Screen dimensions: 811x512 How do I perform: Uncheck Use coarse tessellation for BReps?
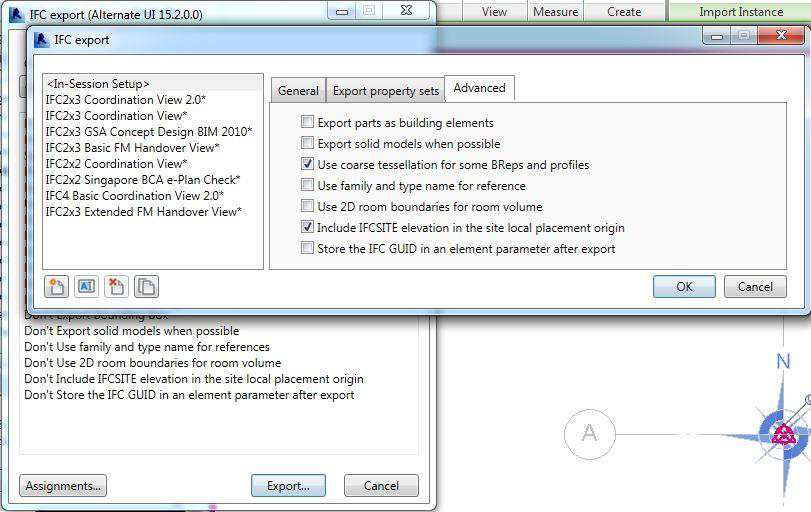click(x=307, y=164)
